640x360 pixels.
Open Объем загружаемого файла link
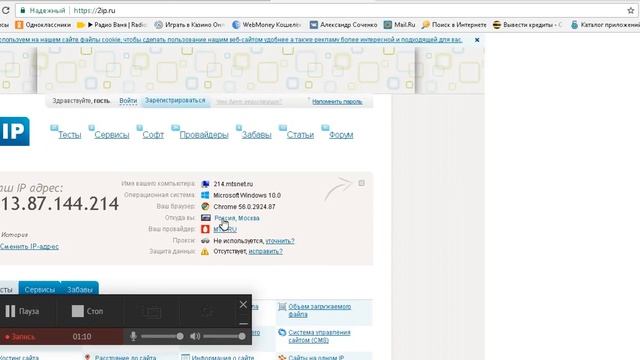coord(320,310)
